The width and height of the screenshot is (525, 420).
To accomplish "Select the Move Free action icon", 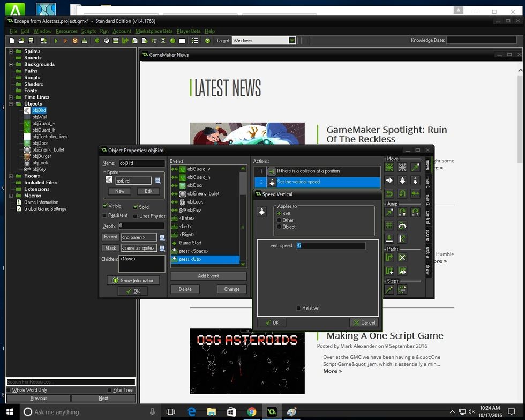I will 402,167.
